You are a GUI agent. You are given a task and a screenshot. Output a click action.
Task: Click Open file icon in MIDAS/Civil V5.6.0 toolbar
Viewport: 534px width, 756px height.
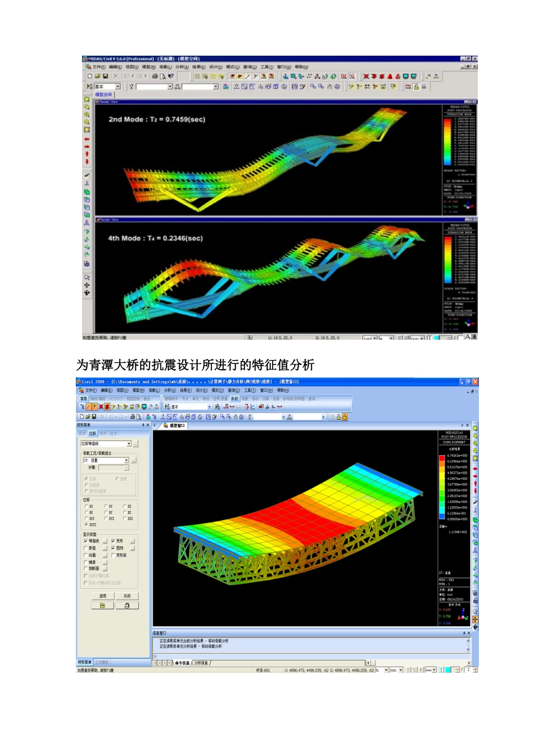97,76
